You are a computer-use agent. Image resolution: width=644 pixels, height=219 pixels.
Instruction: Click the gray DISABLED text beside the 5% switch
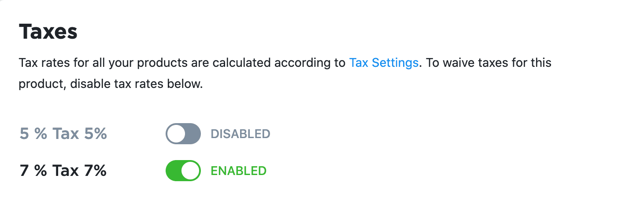pos(240,134)
